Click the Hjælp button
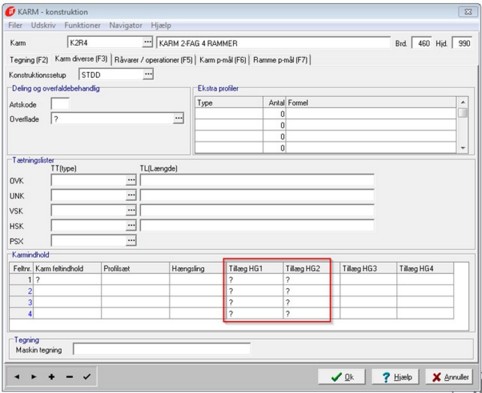The height and width of the screenshot is (393, 482). click(396, 377)
